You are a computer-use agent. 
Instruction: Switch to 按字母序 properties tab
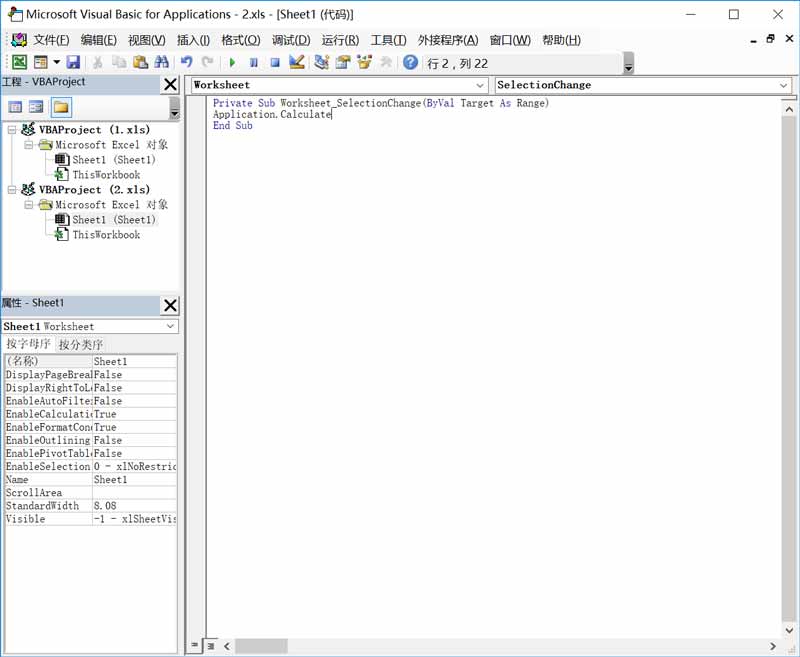tap(28, 344)
